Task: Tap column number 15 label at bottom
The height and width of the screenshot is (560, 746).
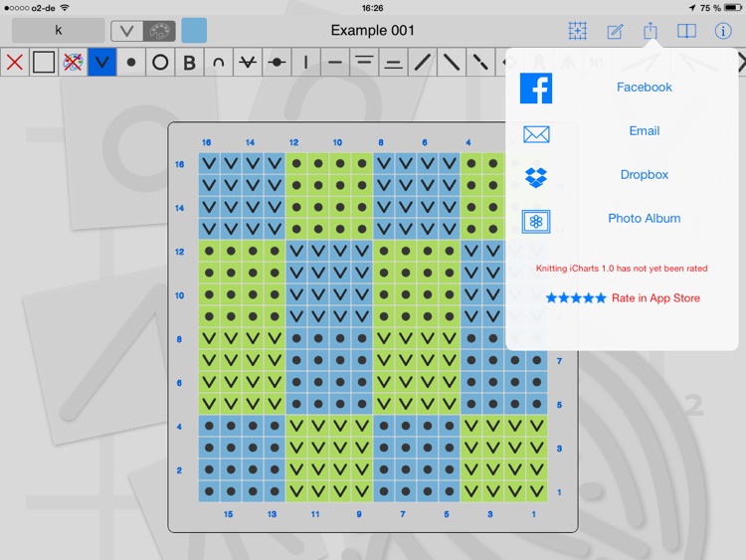Action: point(229,514)
